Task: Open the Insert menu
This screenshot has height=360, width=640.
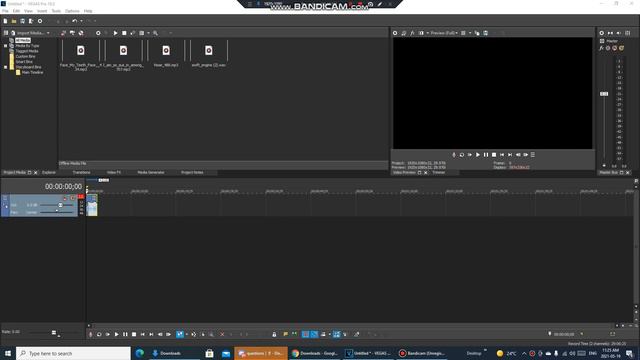Action: pyautogui.click(x=42, y=11)
